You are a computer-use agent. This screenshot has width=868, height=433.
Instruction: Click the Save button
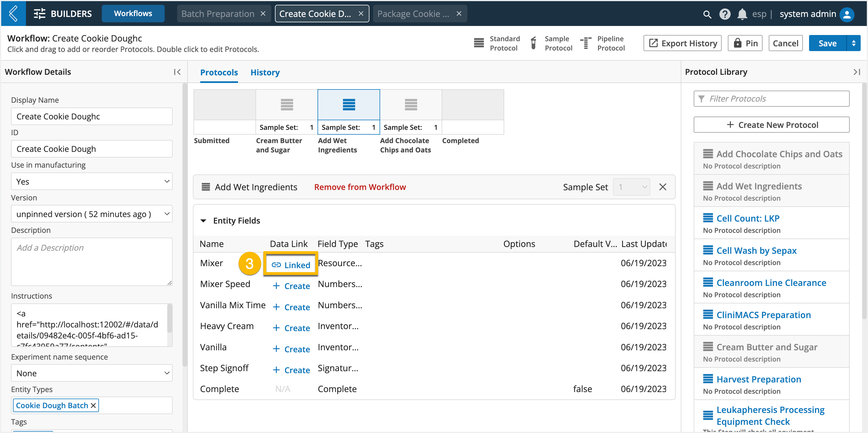[828, 43]
